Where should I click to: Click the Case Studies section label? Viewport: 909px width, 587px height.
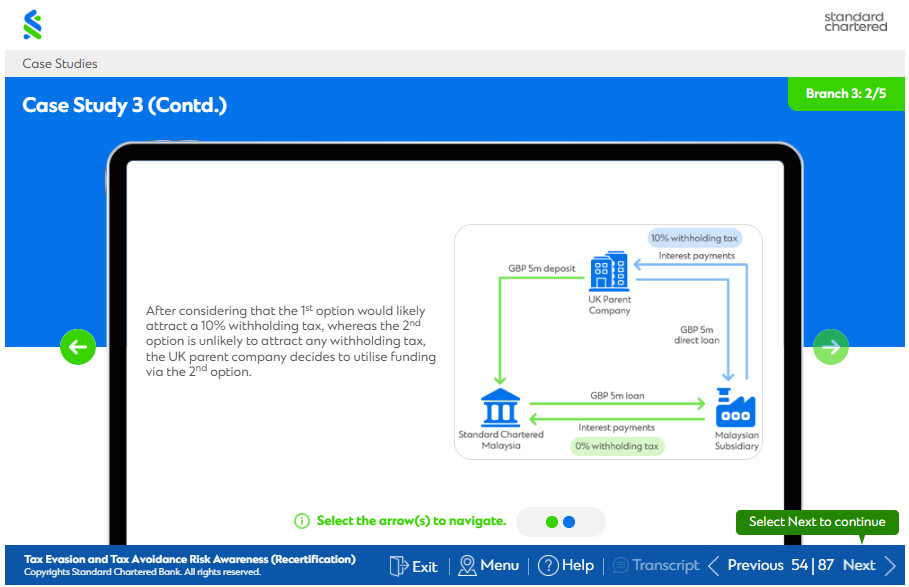point(60,64)
